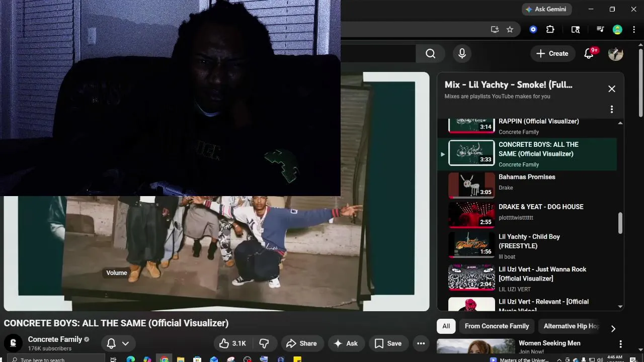Open Women Seeking Men ad options menu
Screen dimensions: 644x362
click(x=620, y=344)
